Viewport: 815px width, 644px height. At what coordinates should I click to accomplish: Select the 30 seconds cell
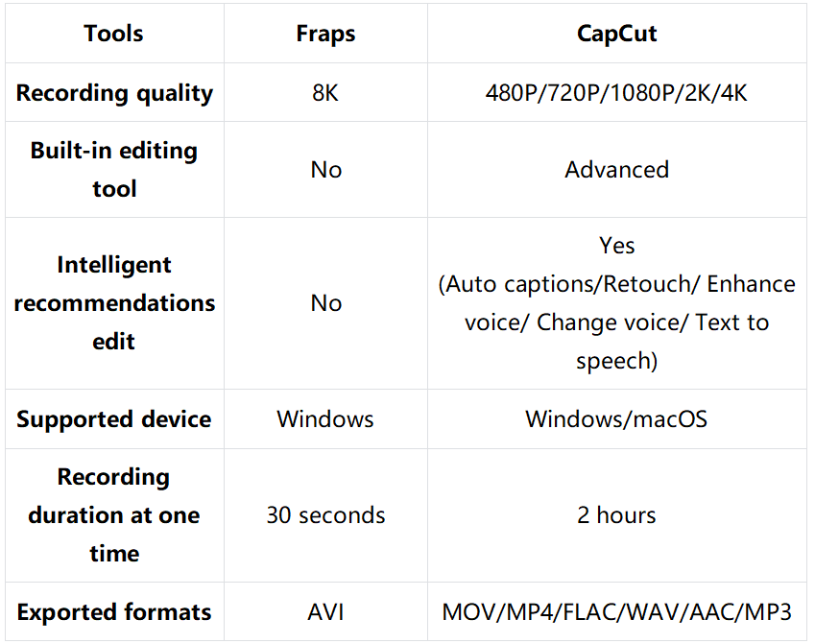point(325,515)
